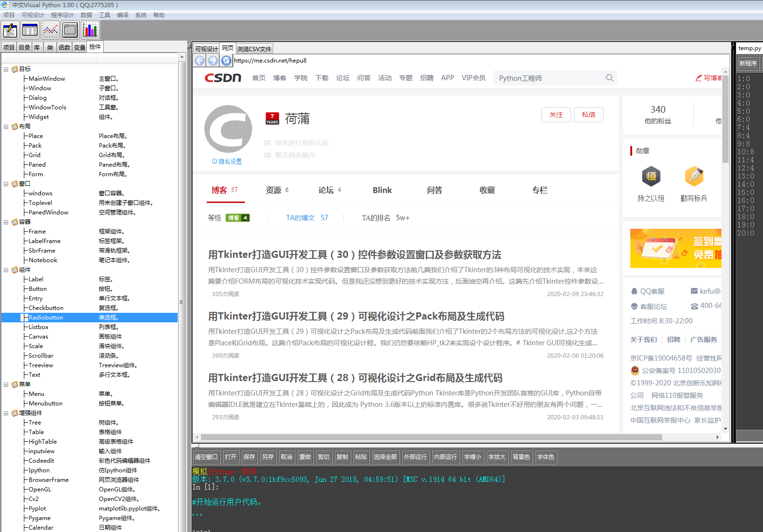Open the 帮助 menu
Screen dimensions: 763x532
pyautogui.click(x=159, y=15)
